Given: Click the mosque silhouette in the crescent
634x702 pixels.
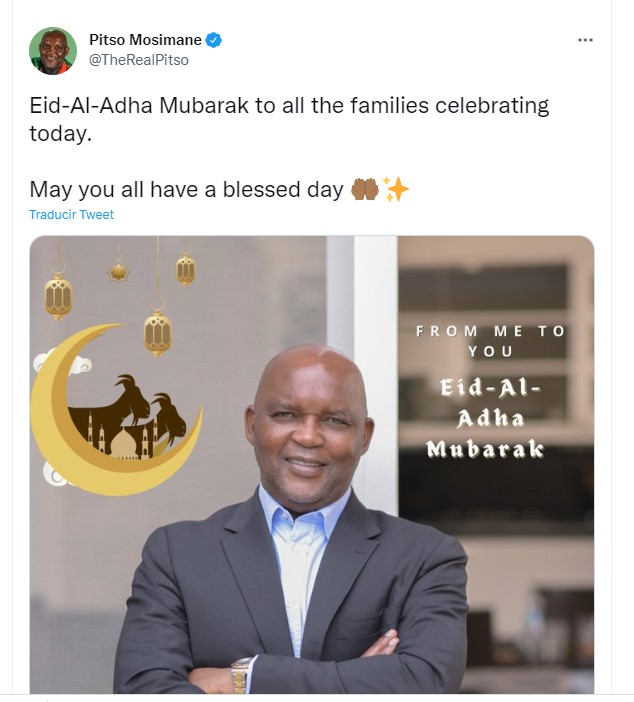Looking at the screenshot, I should tap(122, 439).
